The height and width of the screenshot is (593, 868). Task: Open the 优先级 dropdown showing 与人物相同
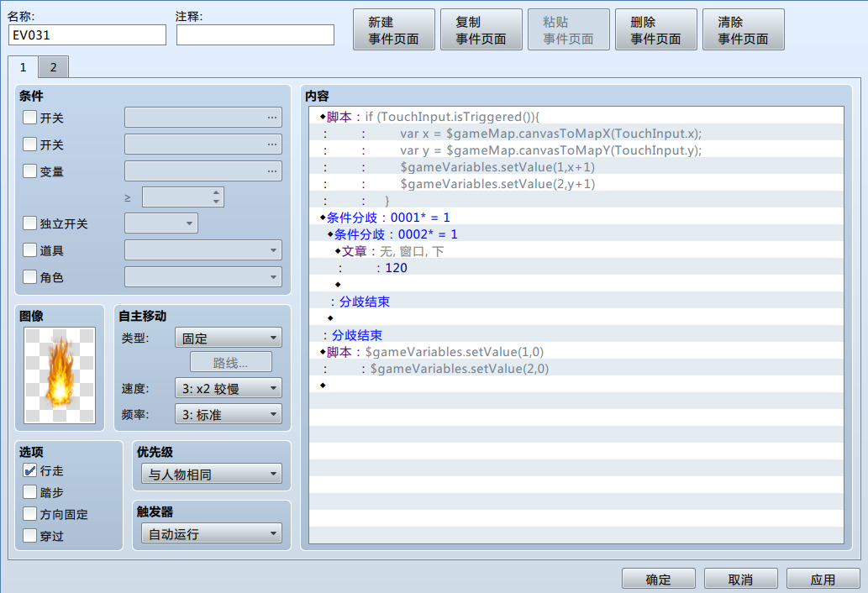(212, 474)
